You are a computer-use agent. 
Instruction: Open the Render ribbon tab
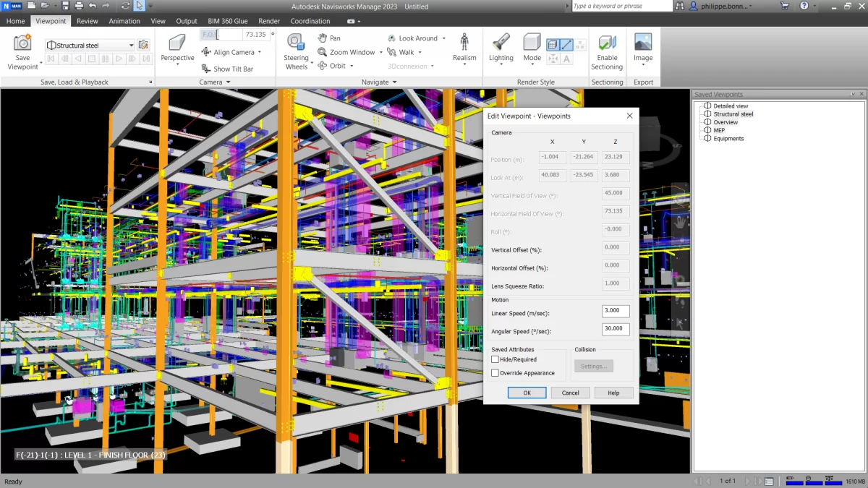coord(269,21)
